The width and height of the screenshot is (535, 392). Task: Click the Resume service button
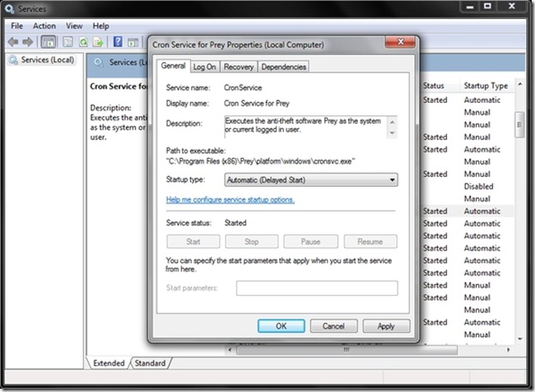pyautogui.click(x=371, y=242)
